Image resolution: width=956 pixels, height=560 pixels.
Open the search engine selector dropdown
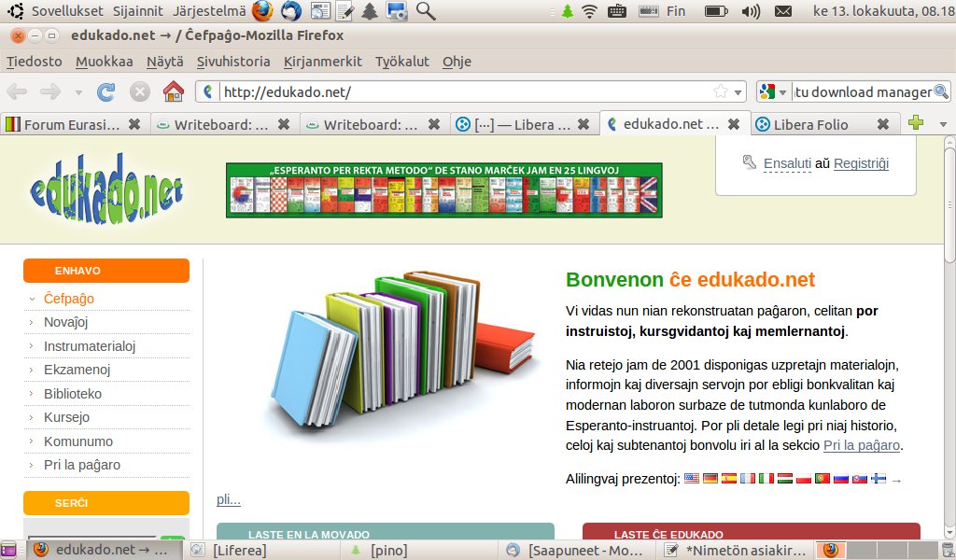(782, 92)
